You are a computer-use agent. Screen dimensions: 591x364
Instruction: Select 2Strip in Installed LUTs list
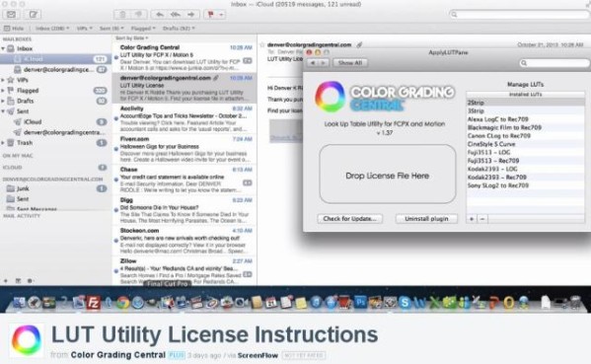pos(526,103)
